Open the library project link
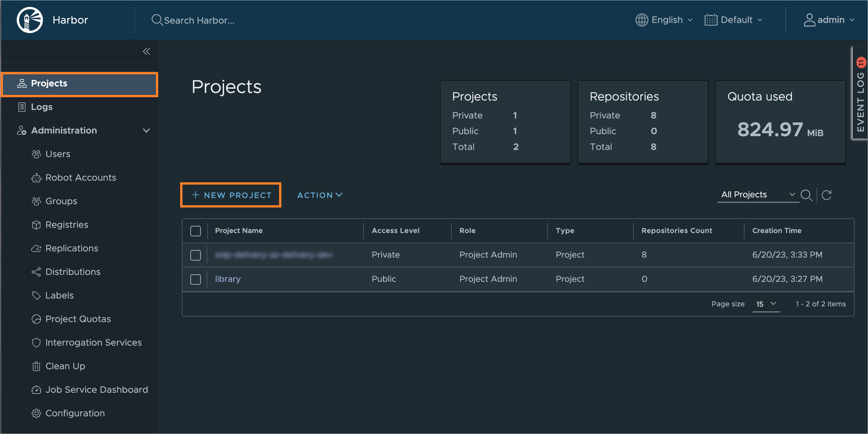Screen dimensions: 868x434 pyautogui.click(x=228, y=279)
